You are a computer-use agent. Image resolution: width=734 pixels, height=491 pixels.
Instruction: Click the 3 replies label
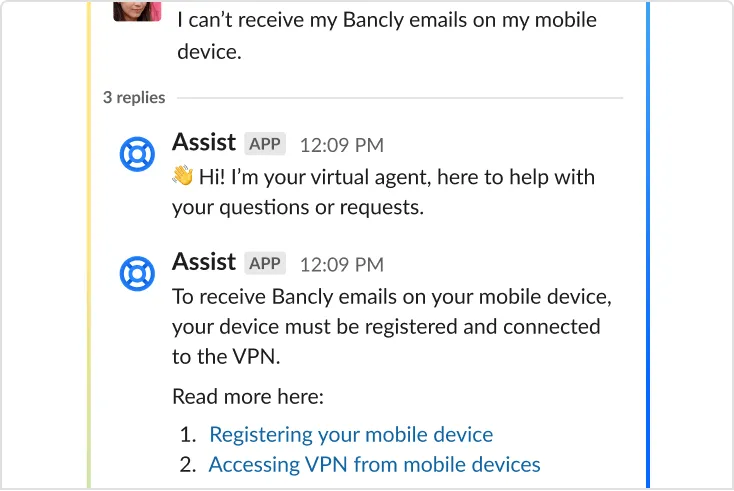134,98
